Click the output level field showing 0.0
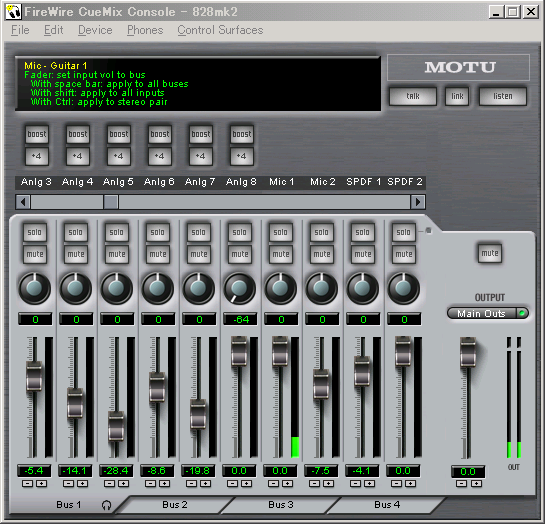This screenshot has width=545, height=524. click(x=468, y=472)
